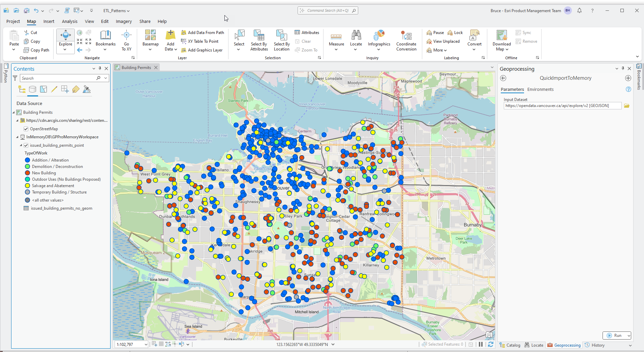Click Add Graphics Layer in Layer group

pos(202,50)
